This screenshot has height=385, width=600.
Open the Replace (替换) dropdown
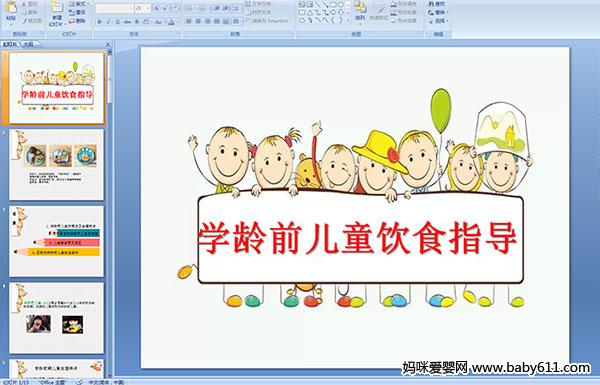click(439, 12)
